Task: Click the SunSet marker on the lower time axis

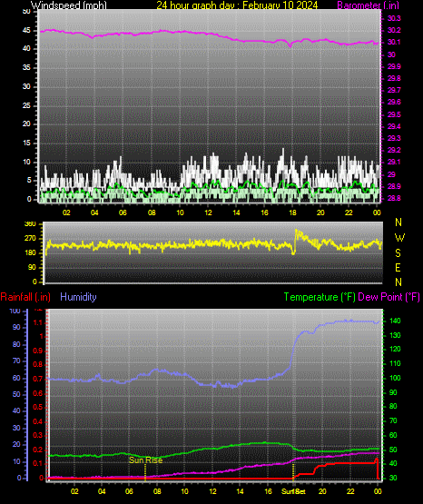Action: (293, 491)
